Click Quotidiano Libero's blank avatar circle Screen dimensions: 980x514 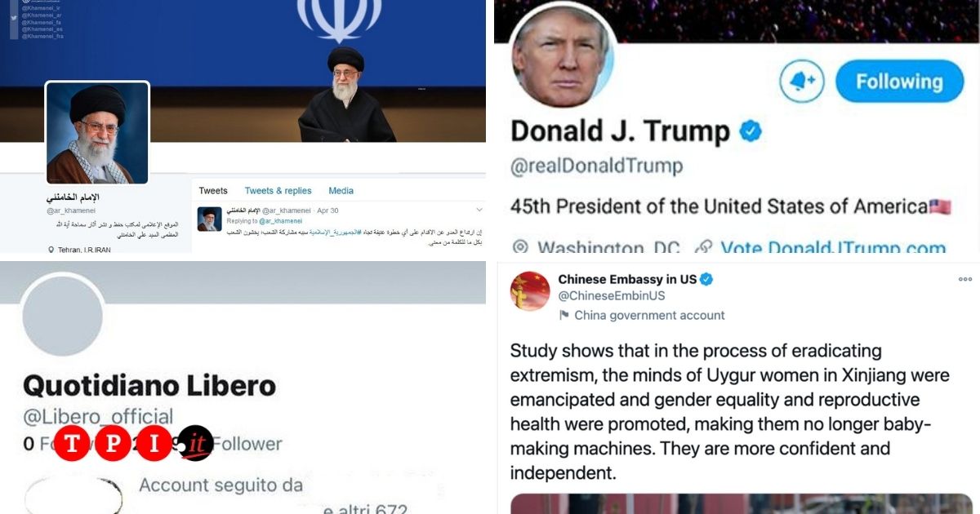click(62, 315)
